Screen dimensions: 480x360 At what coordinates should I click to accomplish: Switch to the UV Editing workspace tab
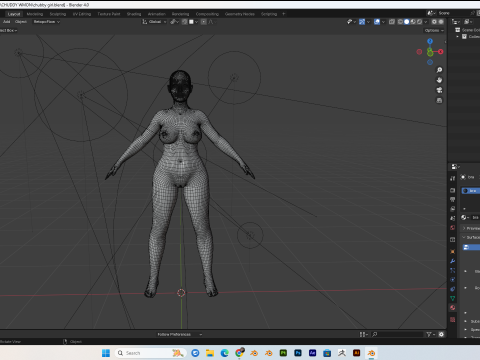tap(82, 14)
